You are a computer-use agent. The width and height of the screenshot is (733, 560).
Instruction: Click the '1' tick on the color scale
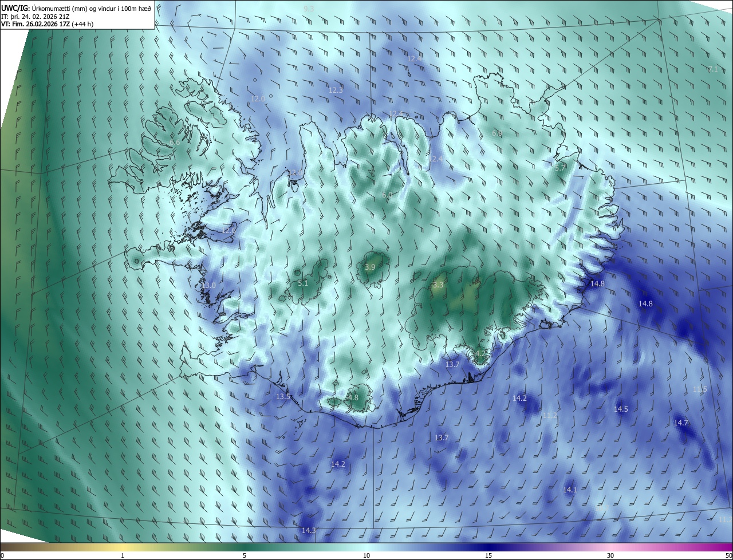pos(123,555)
